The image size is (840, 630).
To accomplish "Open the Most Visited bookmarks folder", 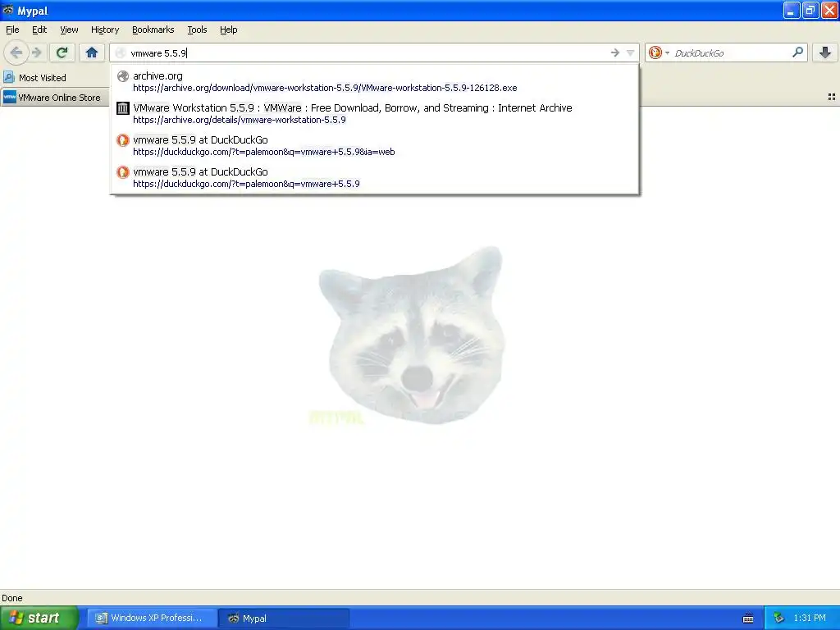I will click(35, 78).
